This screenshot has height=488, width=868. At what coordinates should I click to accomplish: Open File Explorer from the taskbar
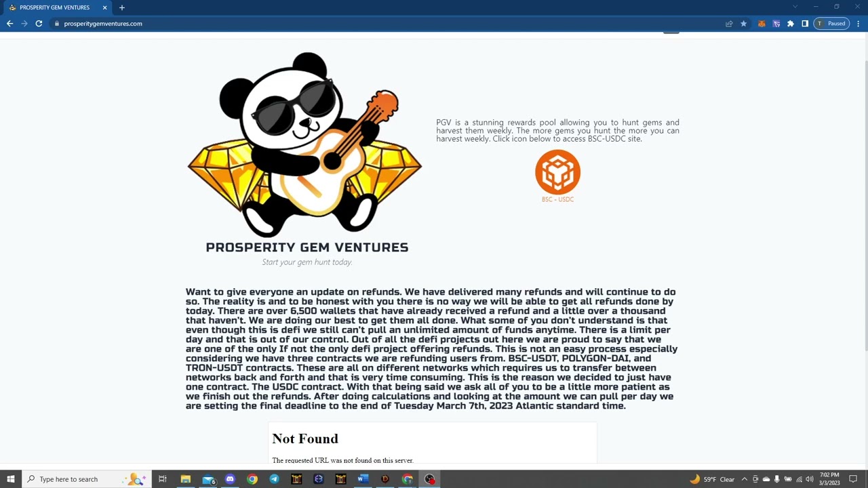[185, 479]
